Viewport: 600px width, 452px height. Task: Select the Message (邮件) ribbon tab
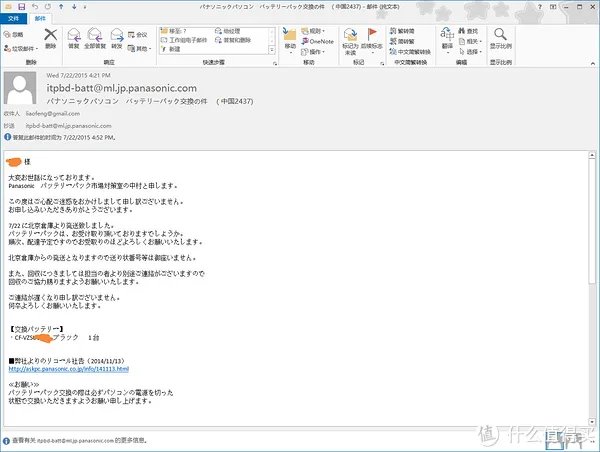pyautogui.click(x=39, y=18)
